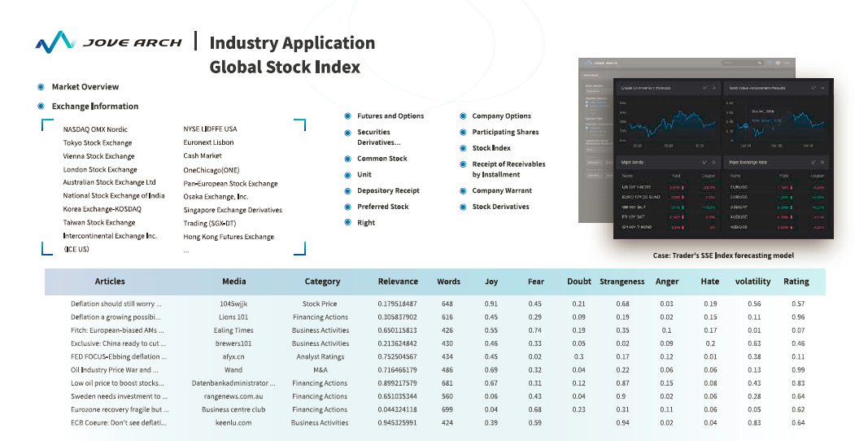Click the Rating column header
868x441 pixels.
tap(796, 282)
